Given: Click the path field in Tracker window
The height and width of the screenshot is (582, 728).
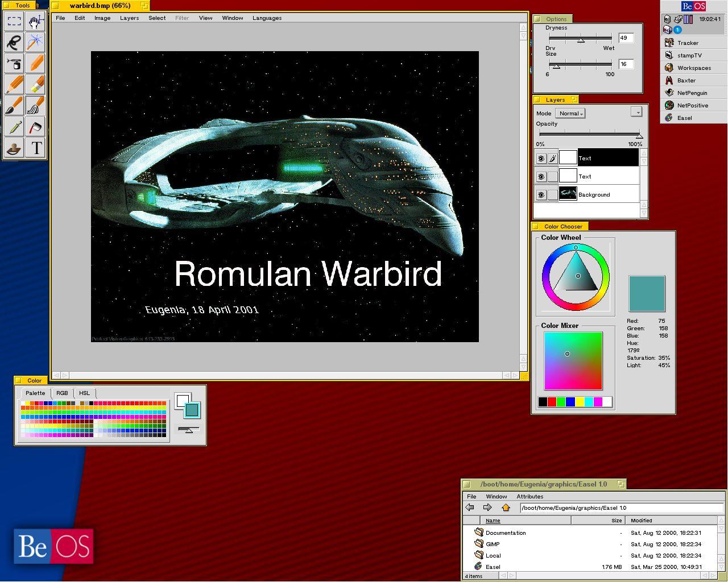Looking at the screenshot, I should 622,508.
